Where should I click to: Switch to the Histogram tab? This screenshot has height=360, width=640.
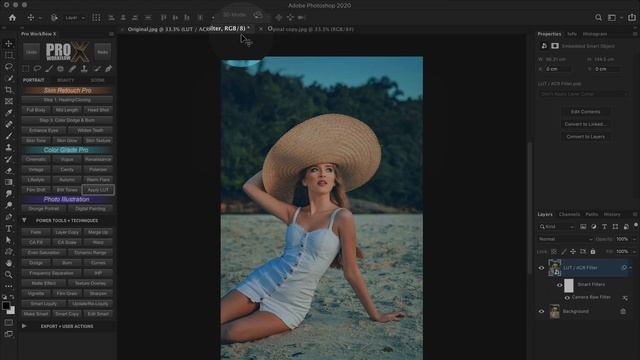(x=595, y=34)
